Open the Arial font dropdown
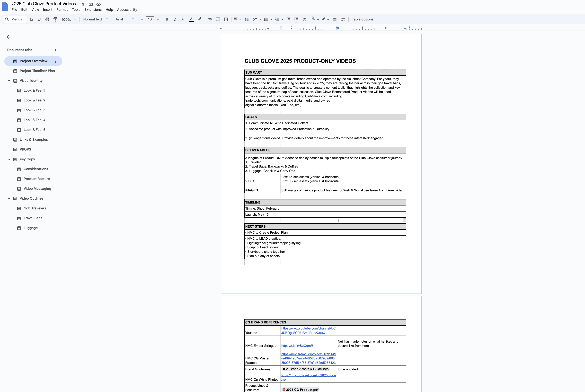This screenshot has height=392, width=585. 124,19
